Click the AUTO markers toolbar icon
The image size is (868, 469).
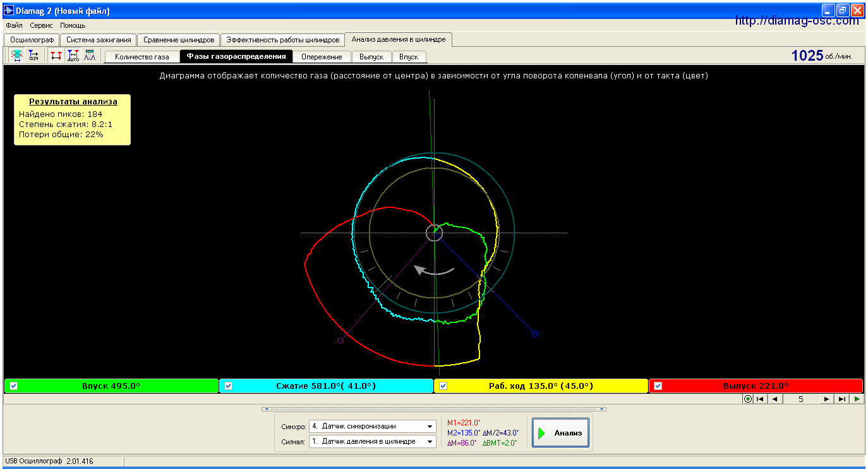pyautogui.click(x=73, y=56)
